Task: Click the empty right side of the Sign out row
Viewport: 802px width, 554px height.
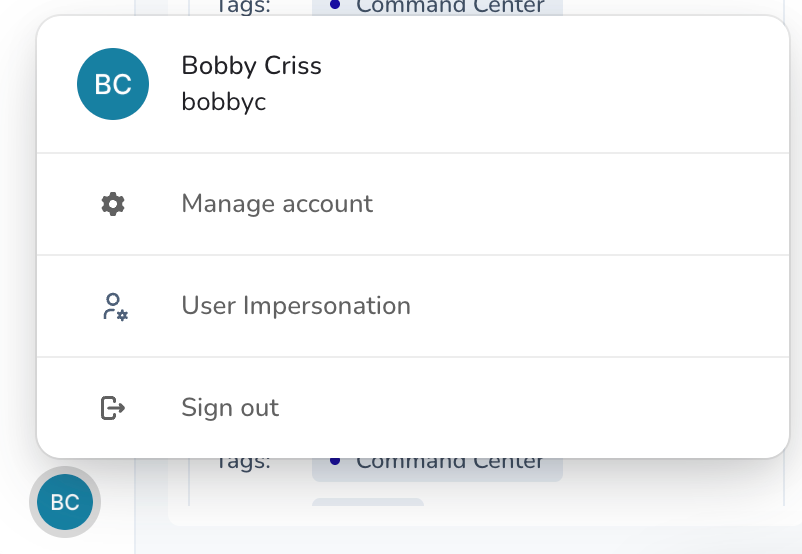Action: 532,408
